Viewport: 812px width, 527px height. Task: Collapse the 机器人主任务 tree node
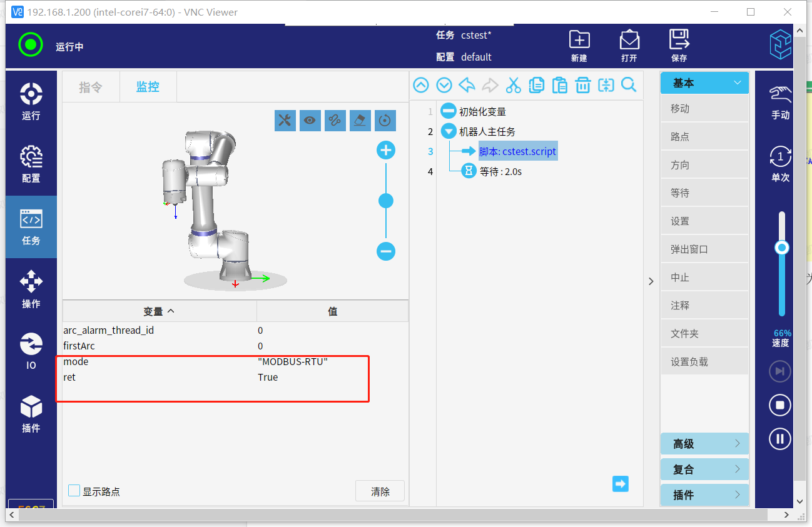[449, 131]
